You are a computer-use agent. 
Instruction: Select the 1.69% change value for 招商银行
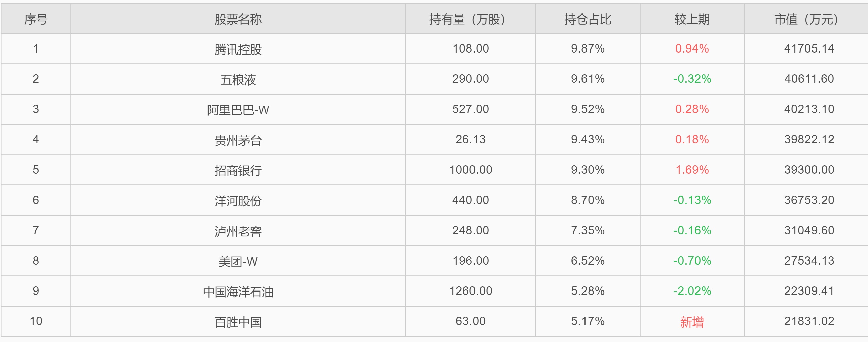pos(692,170)
